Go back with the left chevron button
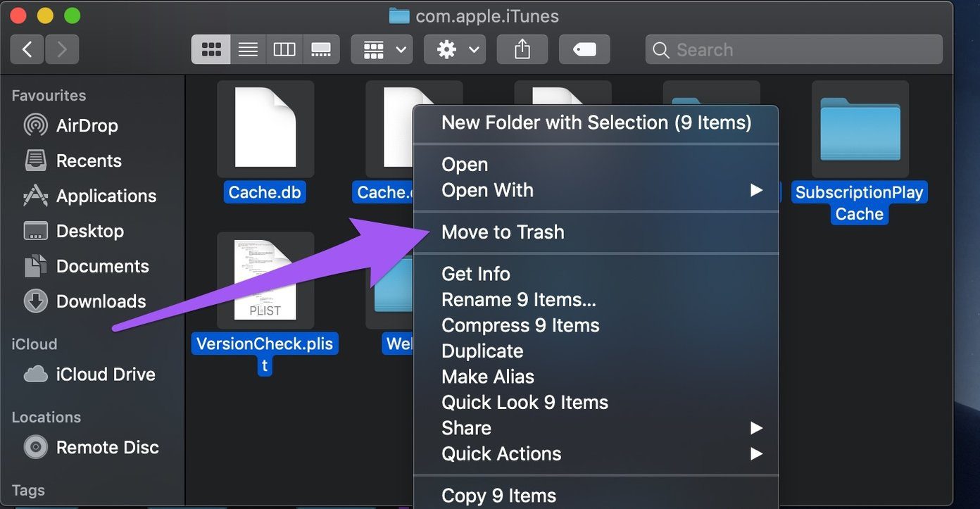The width and height of the screenshot is (980, 509). click(x=27, y=49)
